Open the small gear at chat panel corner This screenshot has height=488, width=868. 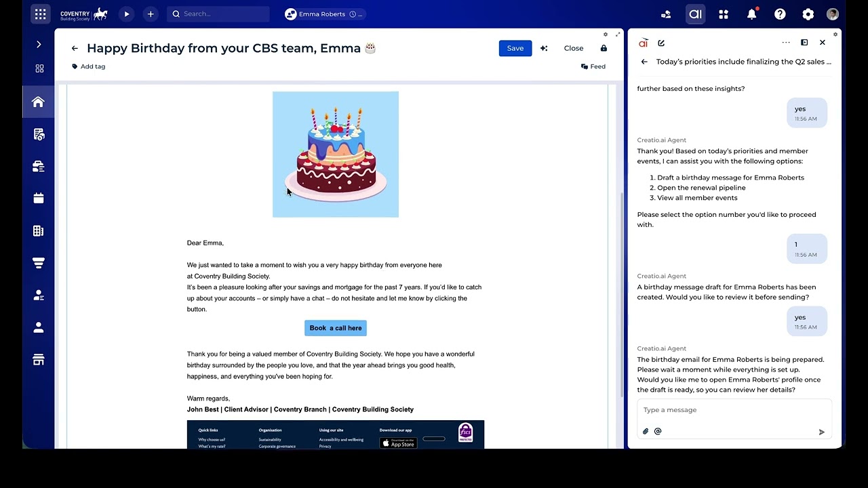(x=835, y=35)
